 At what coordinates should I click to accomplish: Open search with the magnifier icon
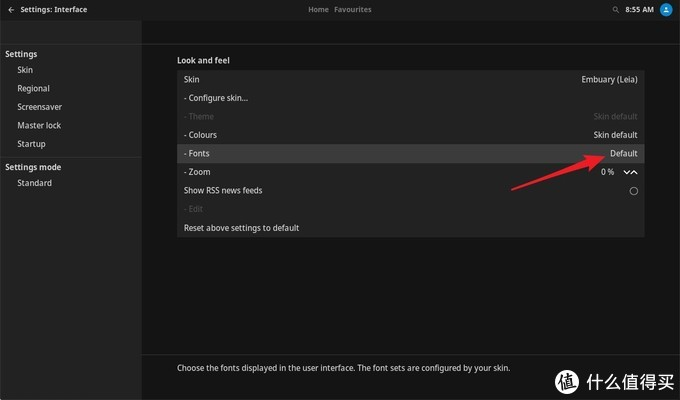(615, 9)
